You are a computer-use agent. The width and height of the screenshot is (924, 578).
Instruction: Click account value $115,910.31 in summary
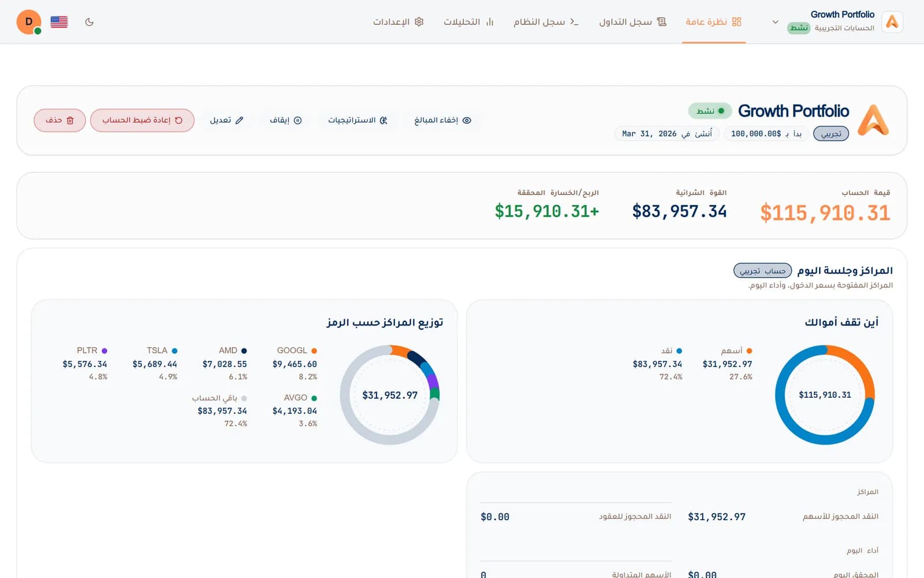click(x=825, y=213)
